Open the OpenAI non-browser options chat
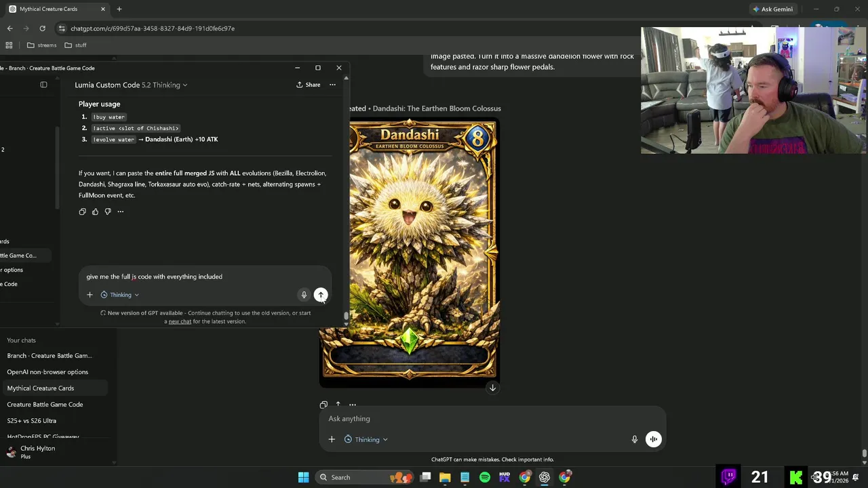The height and width of the screenshot is (488, 868). pyautogui.click(x=47, y=372)
